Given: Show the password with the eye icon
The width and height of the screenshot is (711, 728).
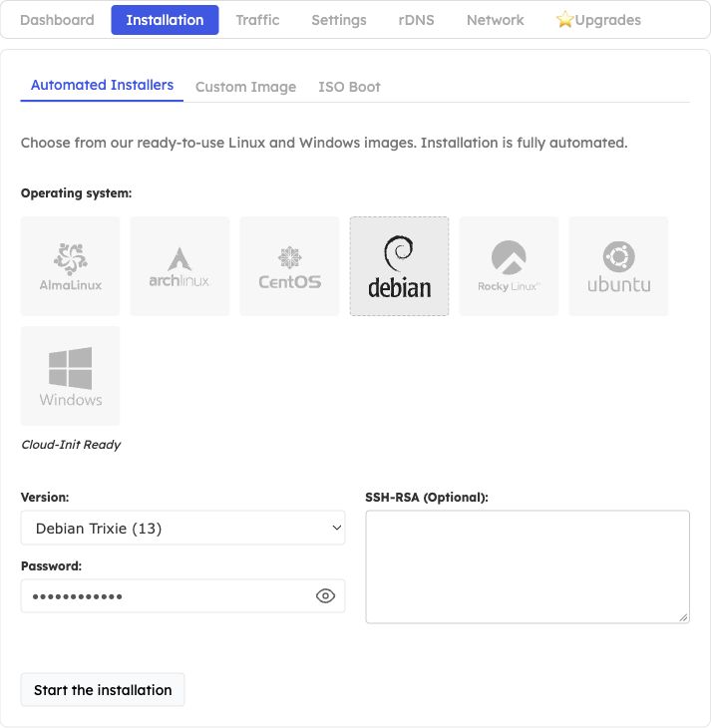Looking at the screenshot, I should tap(325, 595).
